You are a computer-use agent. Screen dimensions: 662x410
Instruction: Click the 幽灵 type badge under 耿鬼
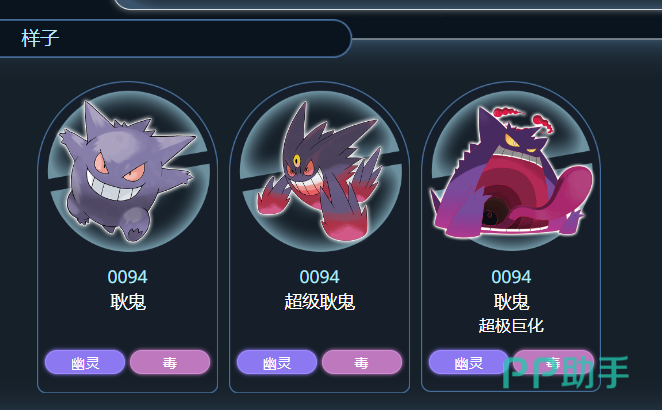[x=85, y=362]
